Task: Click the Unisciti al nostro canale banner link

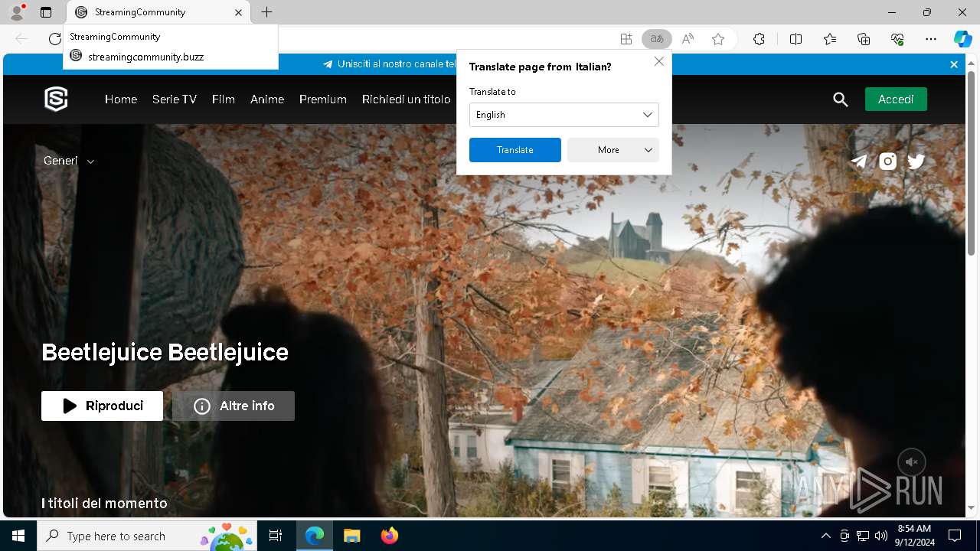Action: click(x=390, y=64)
